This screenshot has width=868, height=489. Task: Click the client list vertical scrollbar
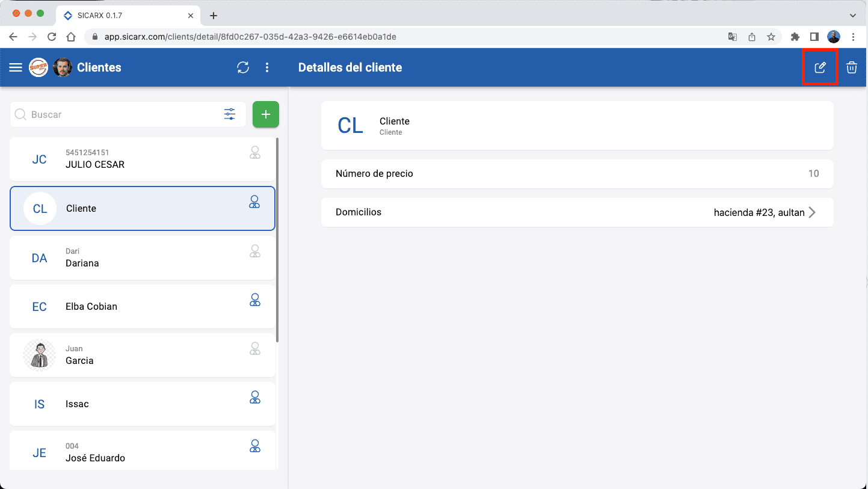pos(277,241)
